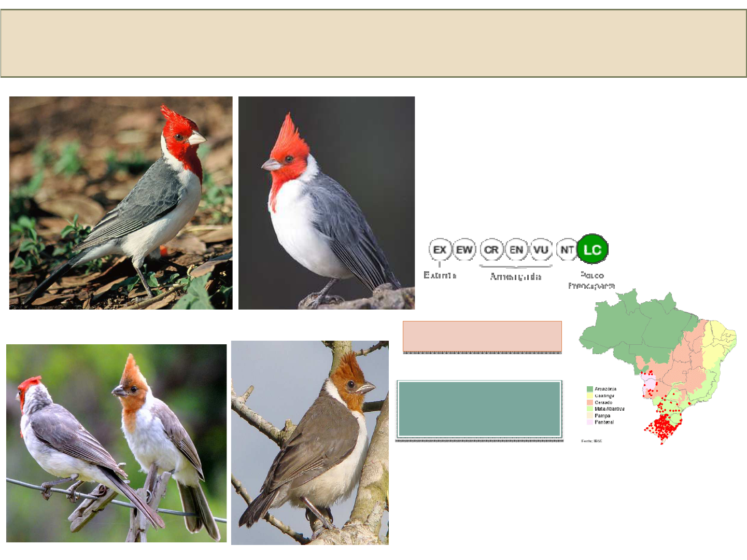Select the green LC status badge
Screen dimensions: 747x560
coord(593,248)
